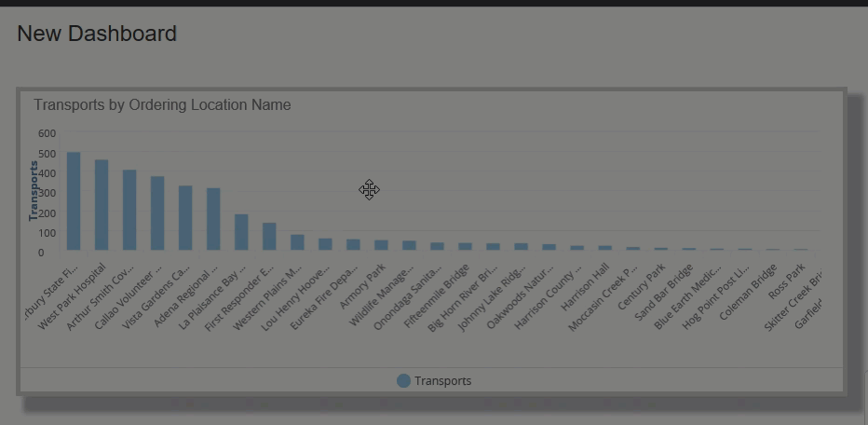This screenshot has height=425, width=868.
Task: Click the Callao Volunteer bar
Action: tap(157, 212)
